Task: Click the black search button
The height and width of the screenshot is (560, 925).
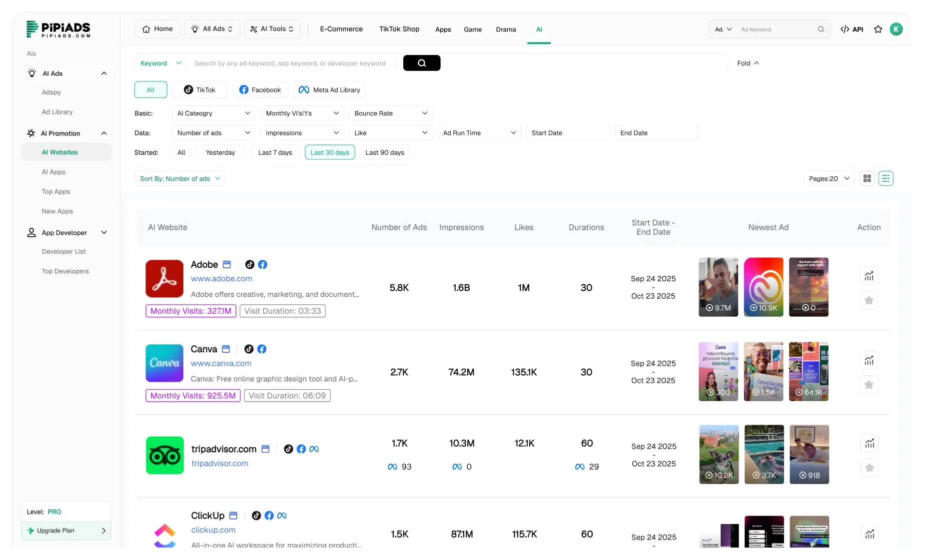Action: click(x=421, y=63)
